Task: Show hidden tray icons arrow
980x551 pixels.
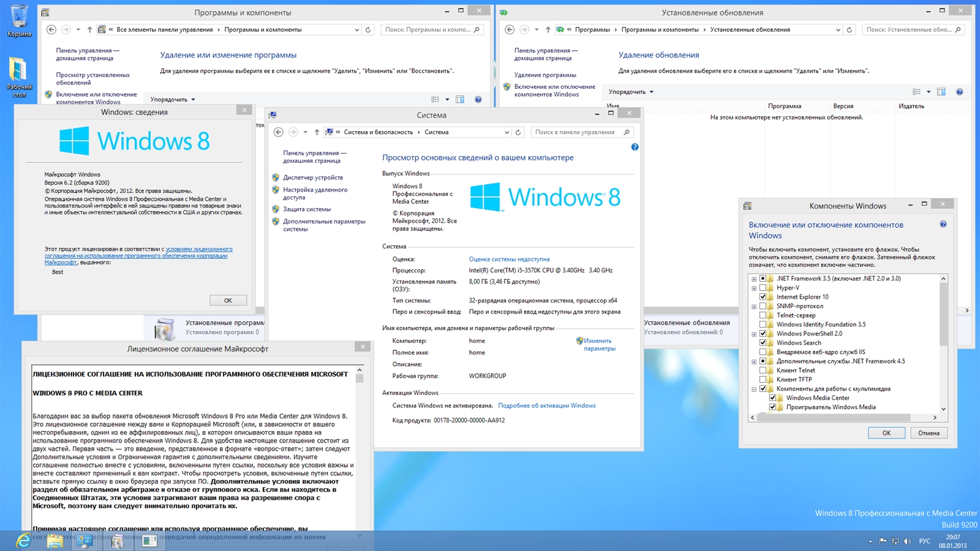Action: [870, 541]
